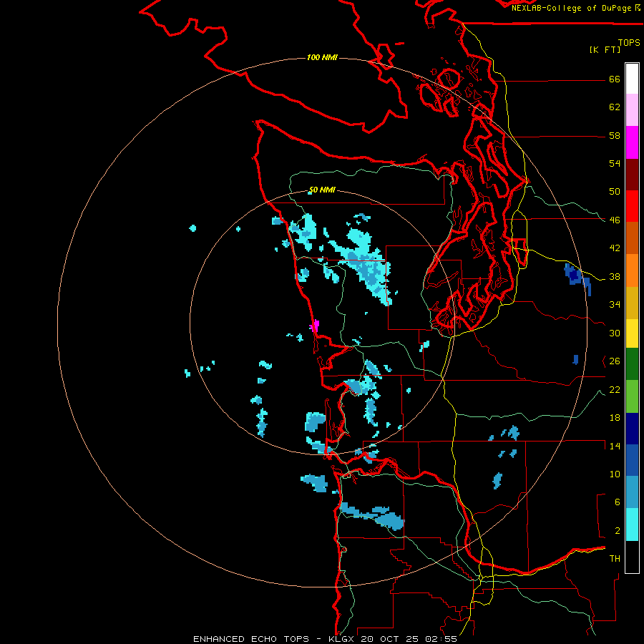Viewport: 644px width, 644px height.
Task: Click the '54' legend value
Action: tap(615, 163)
